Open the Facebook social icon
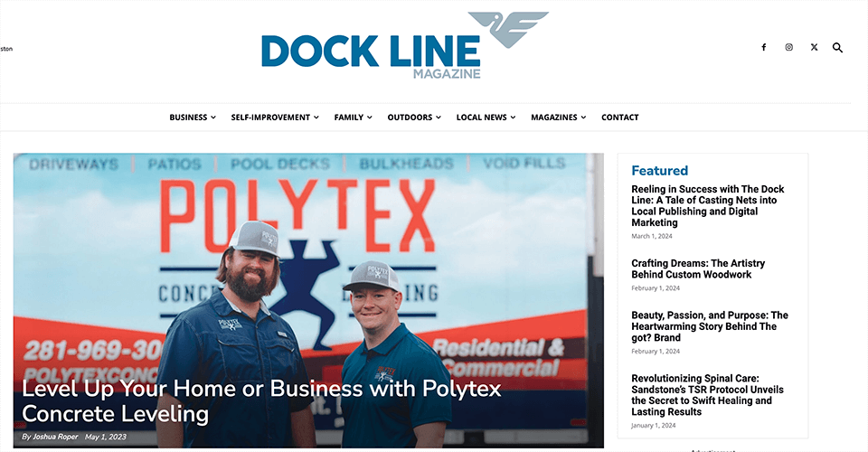The height and width of the screenshot is (452, 868). tap(763, 48)
